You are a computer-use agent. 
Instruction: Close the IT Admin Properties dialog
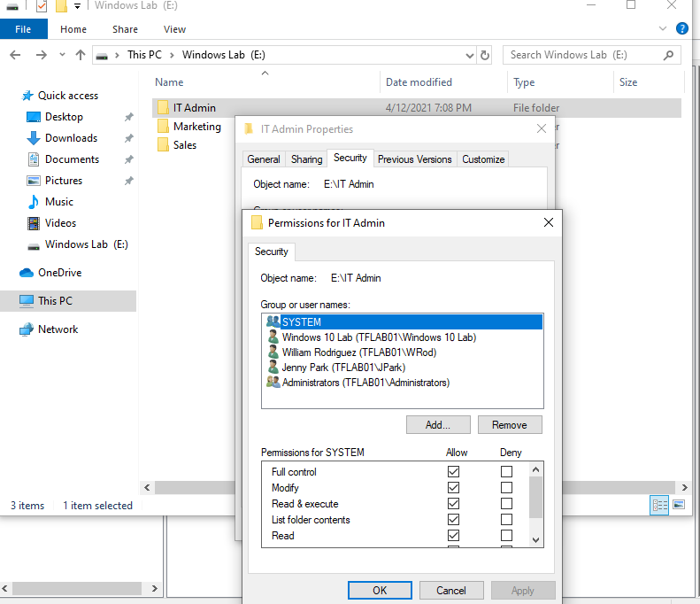point(542,128)
